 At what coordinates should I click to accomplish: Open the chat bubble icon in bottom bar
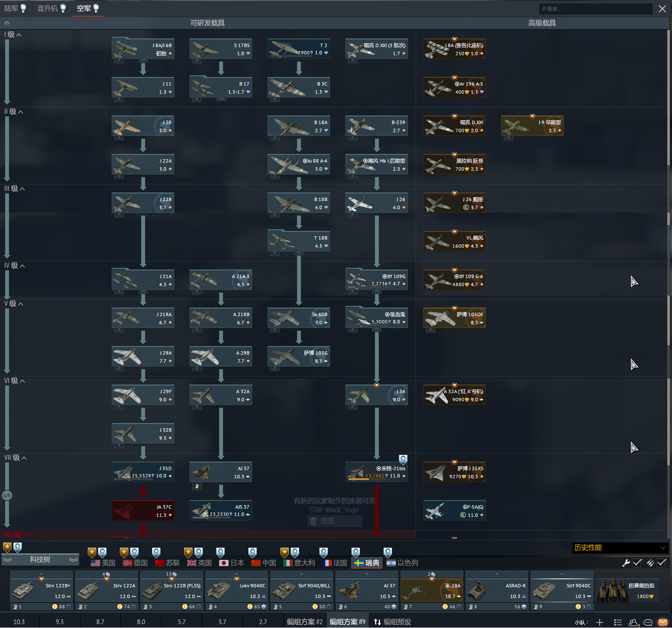click(648, 622)
